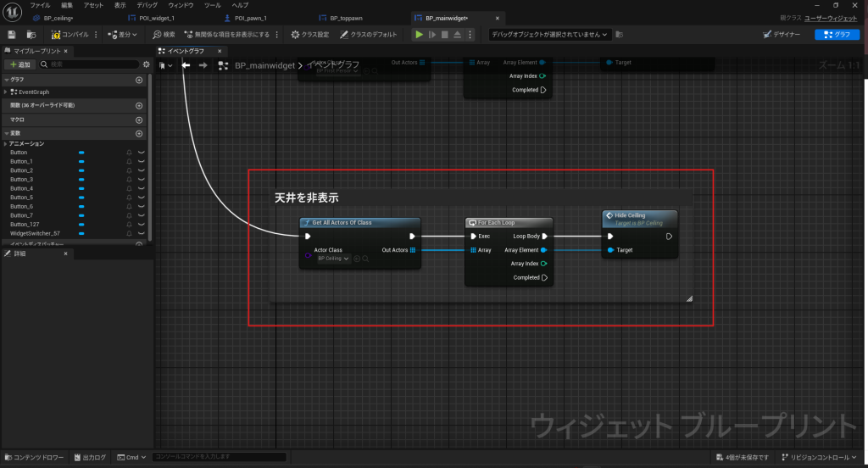The height and width of the screenshot is (468, 868).
Task: Toggle Button_3 variable visibility eye
Action: [142, 180]
